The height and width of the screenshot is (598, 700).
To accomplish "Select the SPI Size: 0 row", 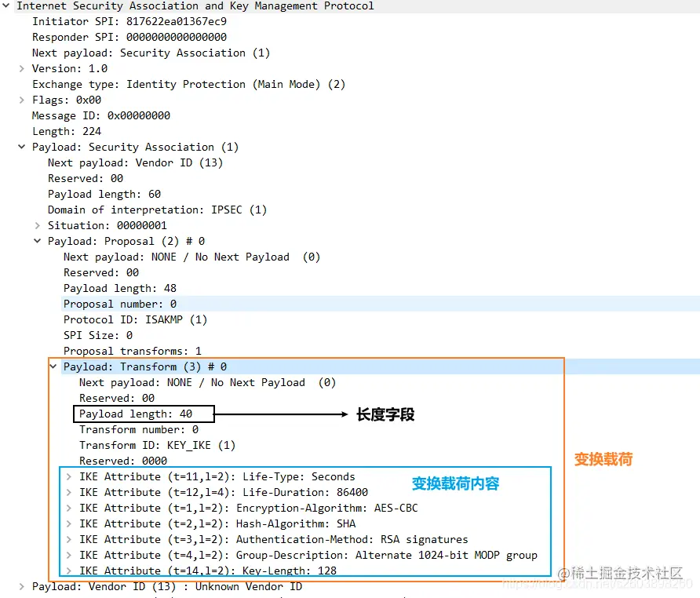I will click(98, 335).
